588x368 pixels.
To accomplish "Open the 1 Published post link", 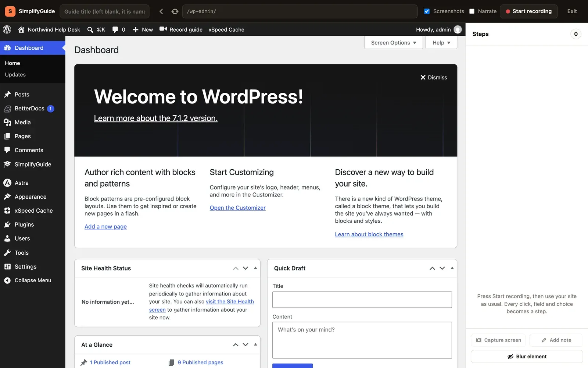I will (x=110, y=362).
